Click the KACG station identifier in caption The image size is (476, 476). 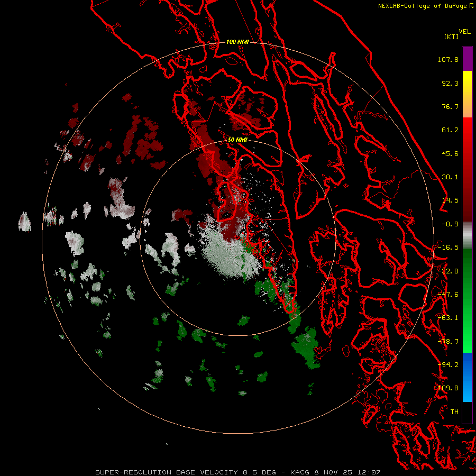point(300,472)
